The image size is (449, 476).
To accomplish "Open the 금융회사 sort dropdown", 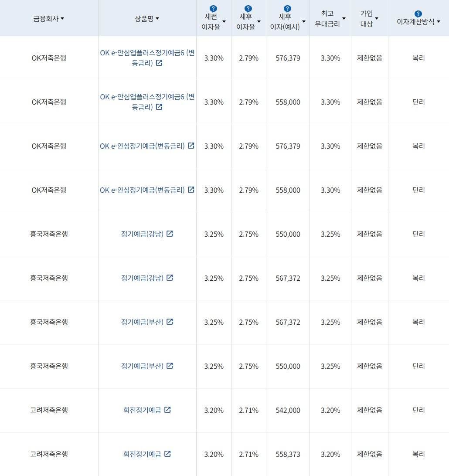I will click(62, 18).
